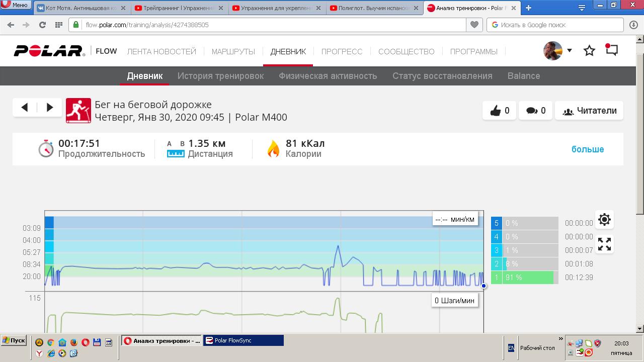Select heart rate zone 1 bar
This screenshot has width=644, height=362.
pyautogui.click(x=524, y=278)
